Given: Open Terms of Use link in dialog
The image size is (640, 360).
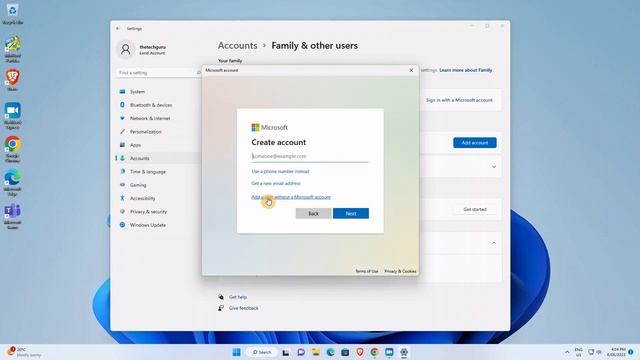Looking at the screenshot, I should point(367,271).
